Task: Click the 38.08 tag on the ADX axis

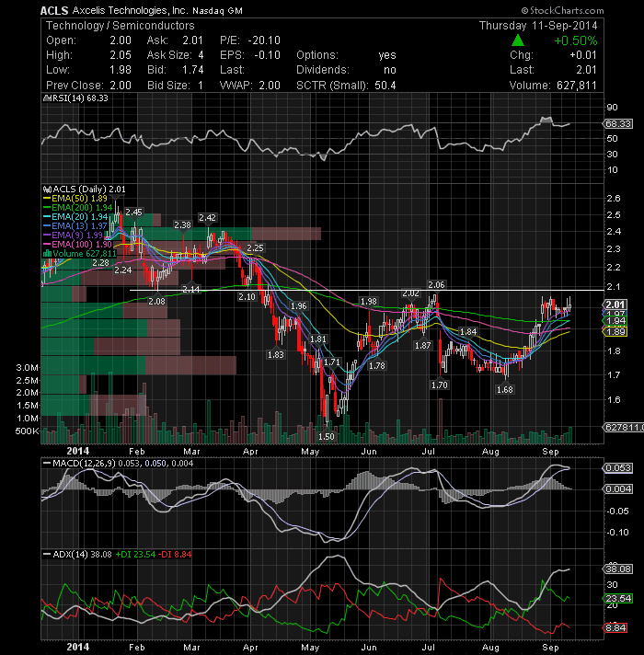Action: coord(618,569)
